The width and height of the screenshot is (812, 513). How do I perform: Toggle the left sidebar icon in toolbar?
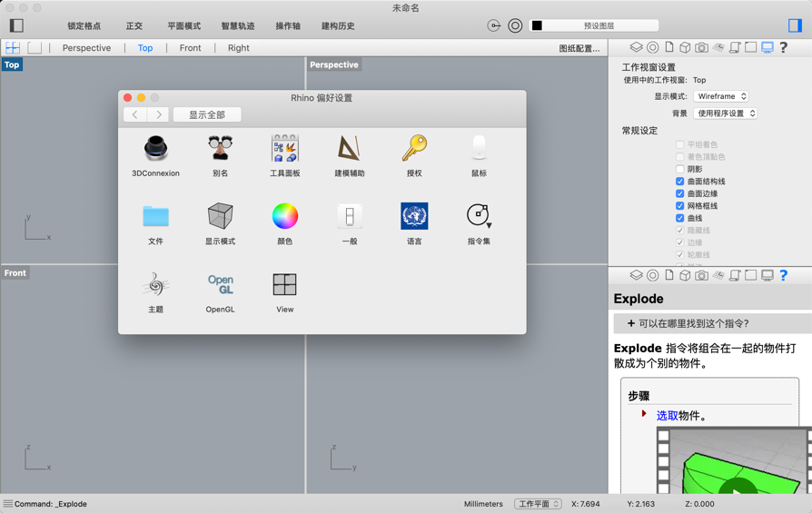(16, 25)
